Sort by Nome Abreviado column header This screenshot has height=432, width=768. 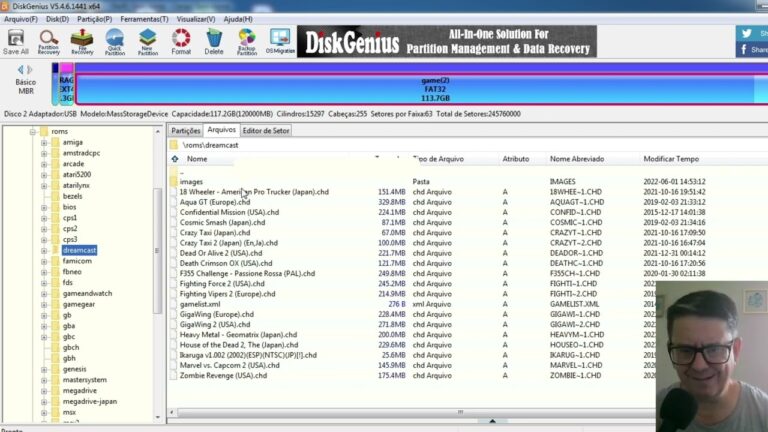click(x=577, y=159)
